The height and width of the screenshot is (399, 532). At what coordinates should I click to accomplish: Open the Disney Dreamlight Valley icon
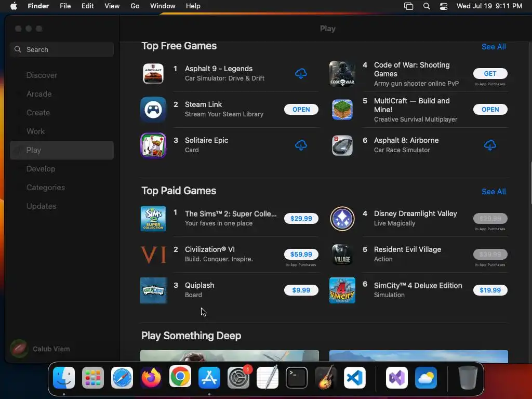click(342, 219)
